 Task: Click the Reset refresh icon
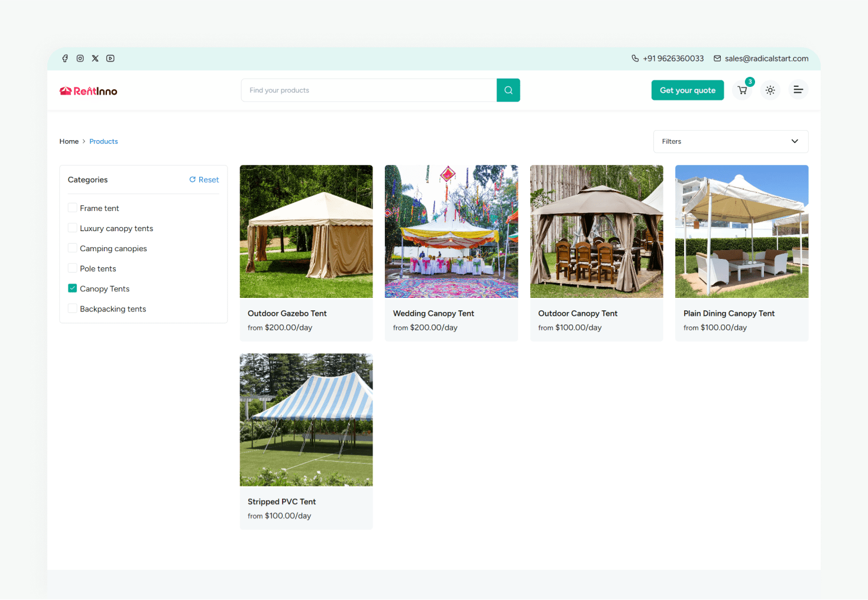(x=192, y=180)
